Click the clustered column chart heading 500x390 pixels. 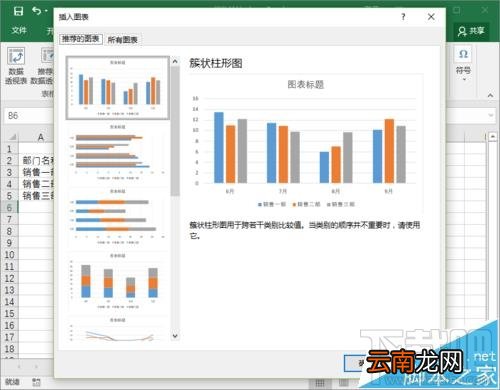click(216, 63)
